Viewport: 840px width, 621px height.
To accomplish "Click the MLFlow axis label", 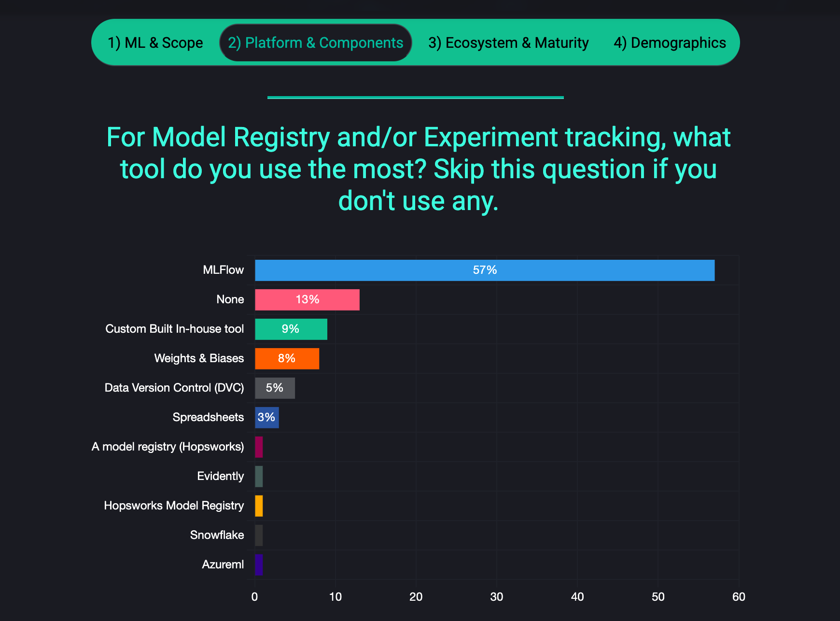I will click(x=223, y=270).
